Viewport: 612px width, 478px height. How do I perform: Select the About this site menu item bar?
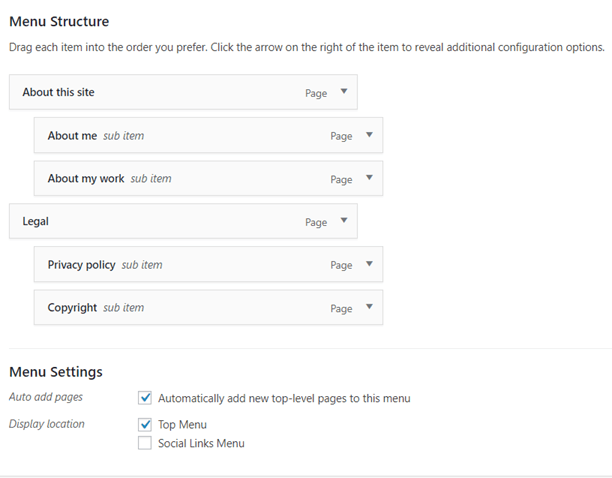[x=183, y=92]
